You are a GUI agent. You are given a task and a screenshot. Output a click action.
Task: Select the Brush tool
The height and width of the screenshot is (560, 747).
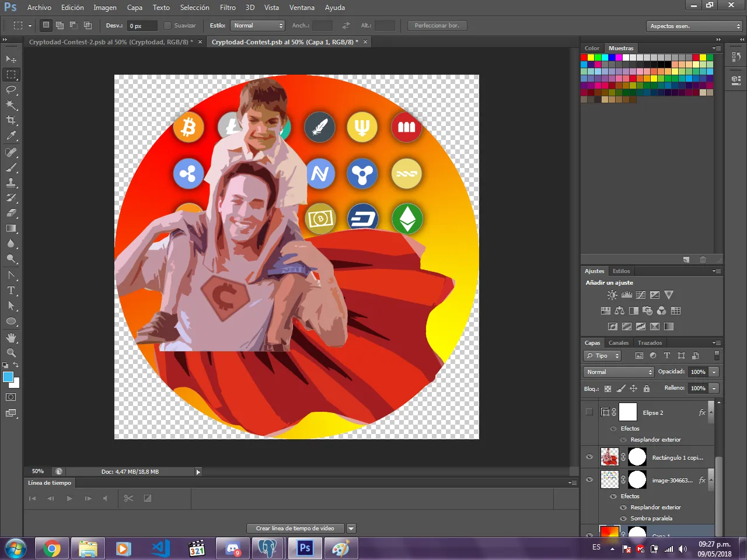pyautogui.click(x=11, y=167)
